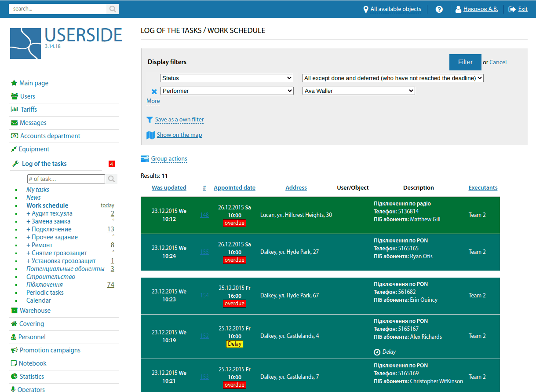Click the task number search magnifier
536x392 pixels.
click(112, 179)
